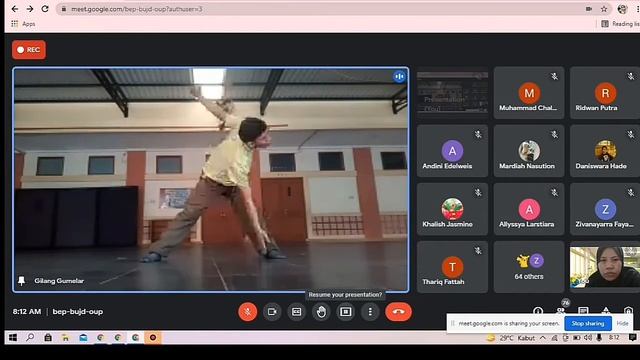The height and width of the screenshot is (360, 640).
Task: Open the activities shapes icon
Action: pyautogui.click(x=606, y=311)
